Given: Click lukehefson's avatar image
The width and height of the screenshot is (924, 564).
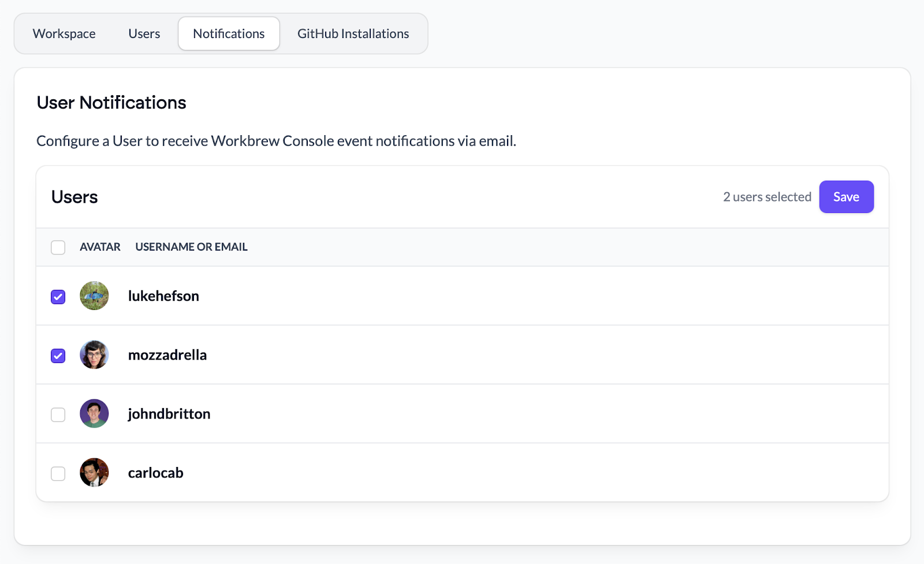Looking at the screenshot, I should pyautogui.click(x=94, y=296).
